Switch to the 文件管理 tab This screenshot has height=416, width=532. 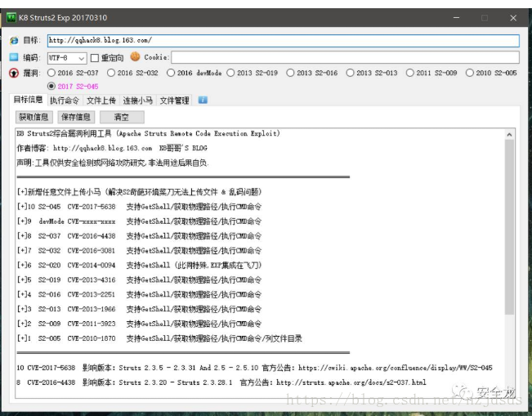174,101
